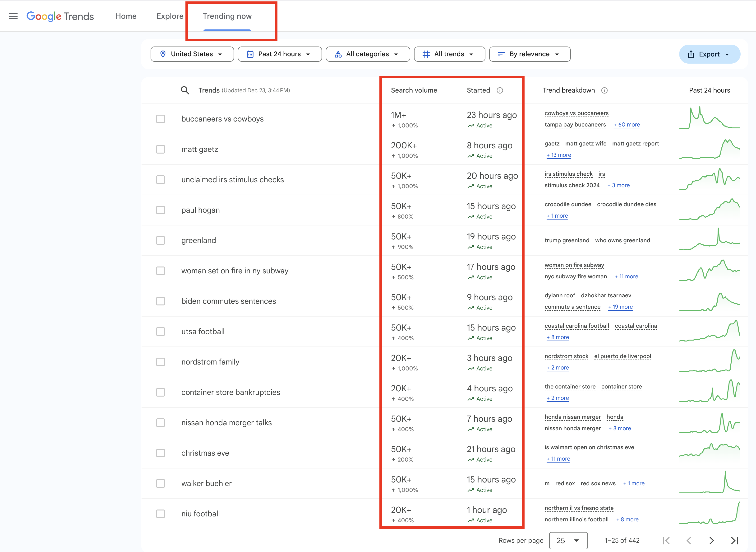Tick the biden commutes sentences checkbox
The image size is (756, 552).
(x=161, y=301)
